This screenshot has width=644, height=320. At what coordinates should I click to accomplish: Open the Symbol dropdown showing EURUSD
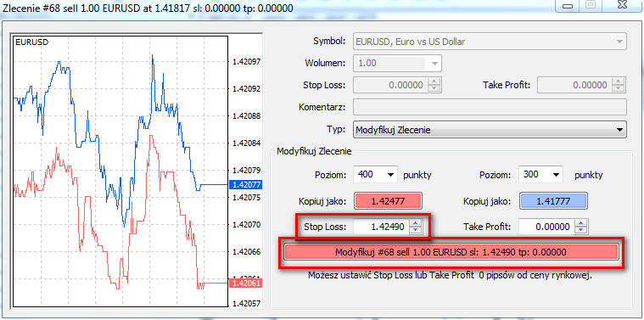[x=490, y=42]
